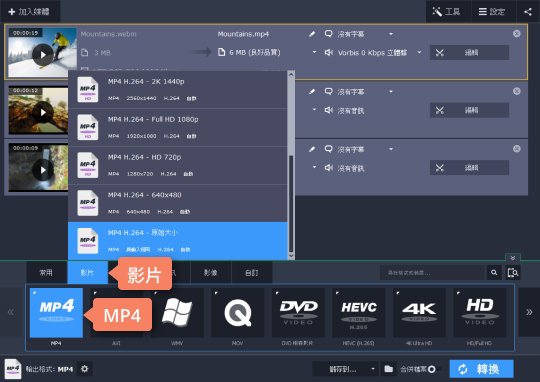Viewport: 540px width, 382px height.
Task: Choose the WMV Windows format icon
Action: [x=177, y=313]
